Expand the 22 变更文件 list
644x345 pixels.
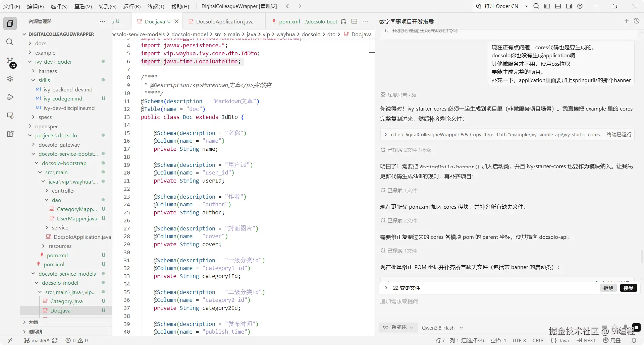click(x=386, y=288)
